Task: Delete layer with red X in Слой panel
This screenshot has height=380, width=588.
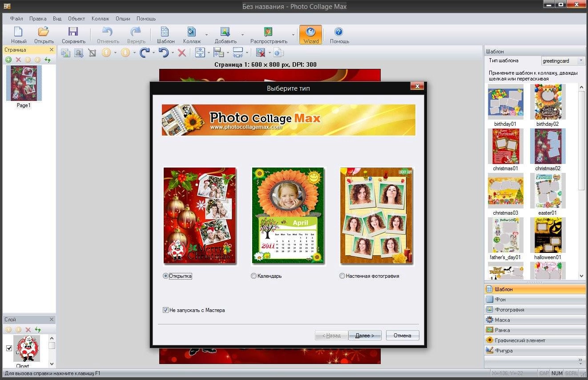Action: [28, 329]
